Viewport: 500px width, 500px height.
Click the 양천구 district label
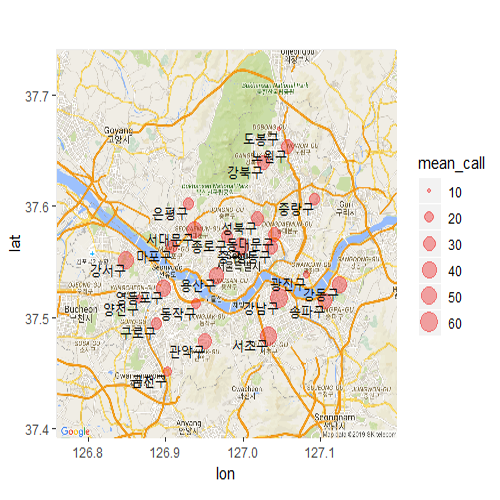121,309
